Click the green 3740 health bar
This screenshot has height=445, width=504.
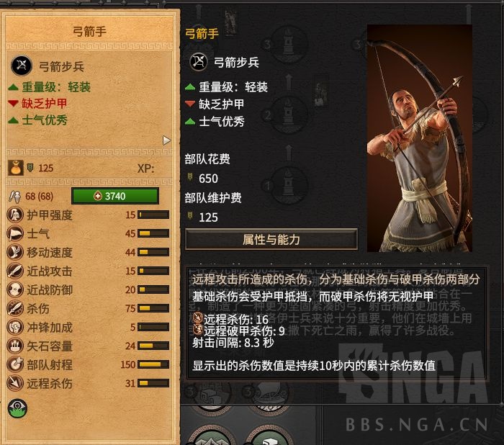[115, 196]
